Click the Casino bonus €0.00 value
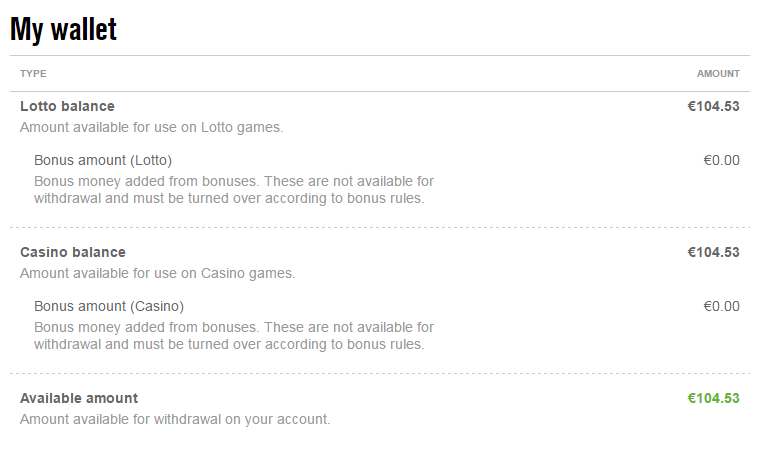The image size is (765, 463). (721, 306)
